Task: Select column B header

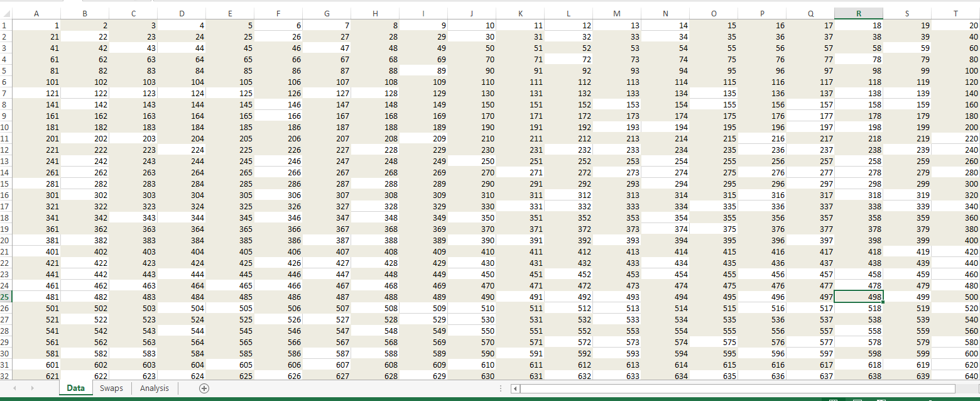Action: click(85, 13)
